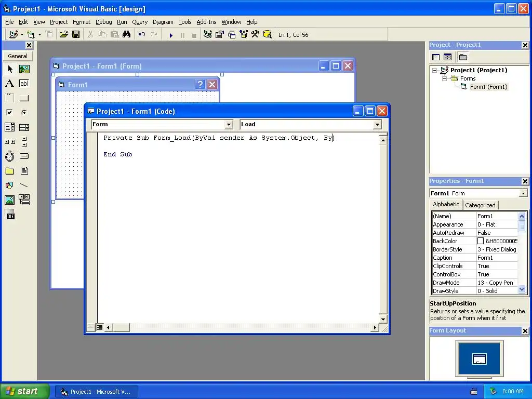The height and width of the screenshot is (399, 532).
Task: Click the Save Project toolbar icon
Action: point(76,35)
